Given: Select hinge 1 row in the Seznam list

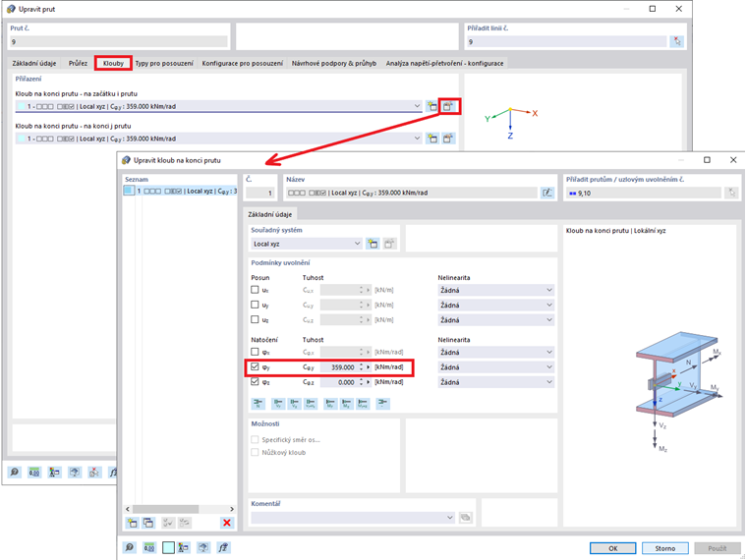Looking at the screenshot, I should pos(180,191).
